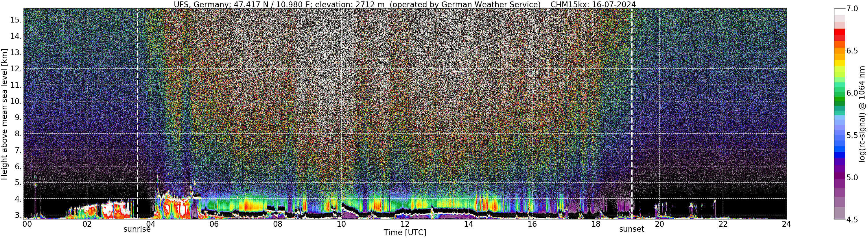Click the colorbar value label '4.5'
Screen dimensions: 868x238
click(x=852, y=220)
